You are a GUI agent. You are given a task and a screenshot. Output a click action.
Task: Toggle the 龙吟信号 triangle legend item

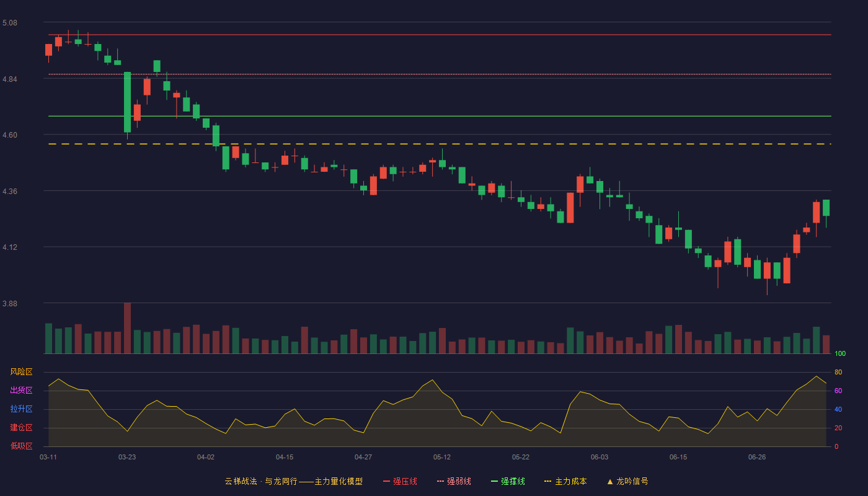pyautogui.click(x=627, y=481)
